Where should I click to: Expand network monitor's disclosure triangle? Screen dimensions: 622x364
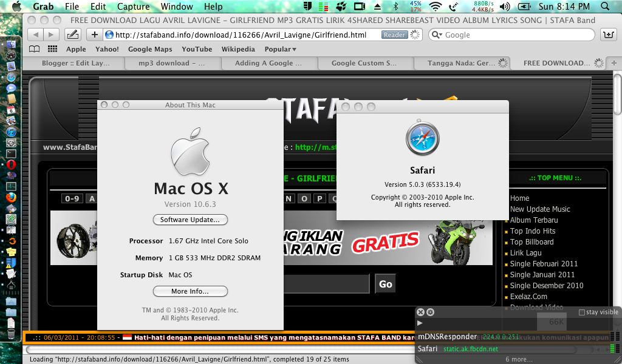(420, 323)
